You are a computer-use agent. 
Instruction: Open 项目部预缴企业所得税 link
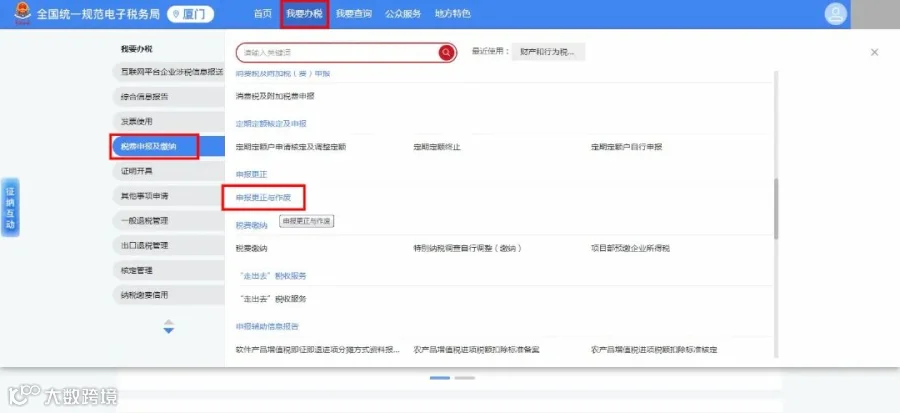(x=630, y=248)
